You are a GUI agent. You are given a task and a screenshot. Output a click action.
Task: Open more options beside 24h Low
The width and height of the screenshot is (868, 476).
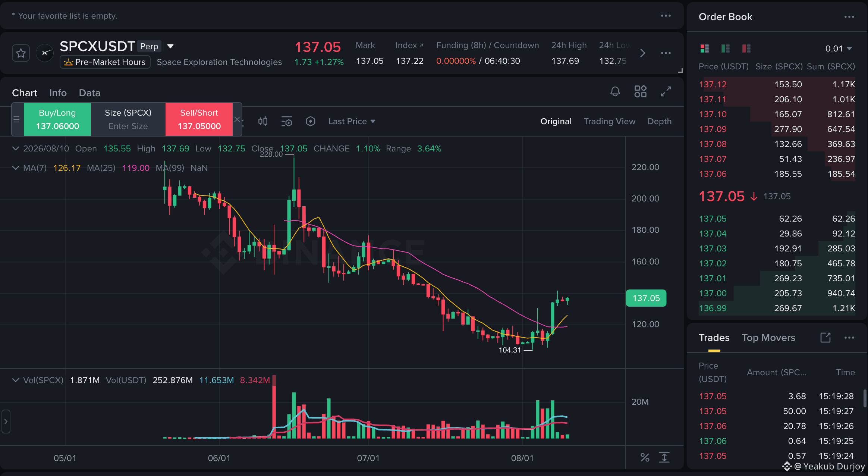[x=666, y=53]
